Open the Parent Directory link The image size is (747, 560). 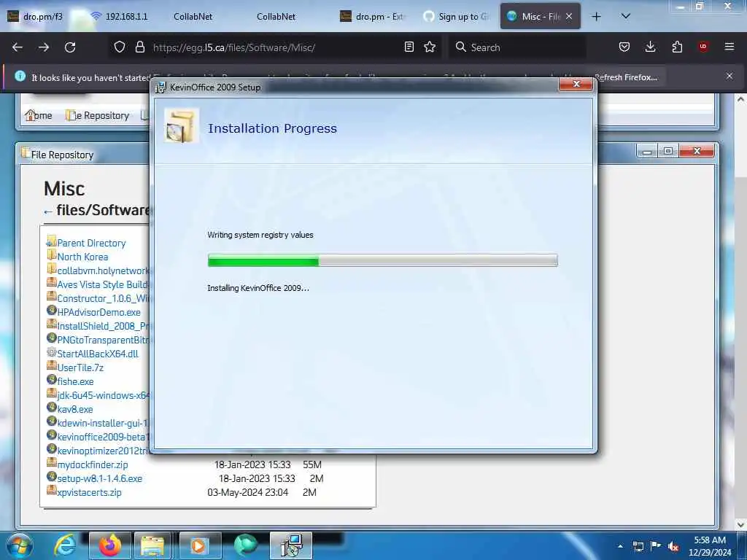91,243
